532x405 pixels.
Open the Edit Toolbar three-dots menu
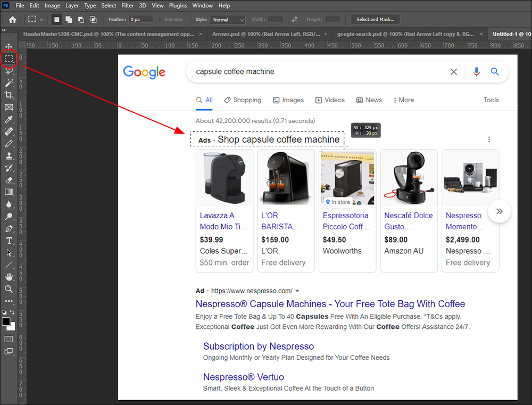pos(9,301)
